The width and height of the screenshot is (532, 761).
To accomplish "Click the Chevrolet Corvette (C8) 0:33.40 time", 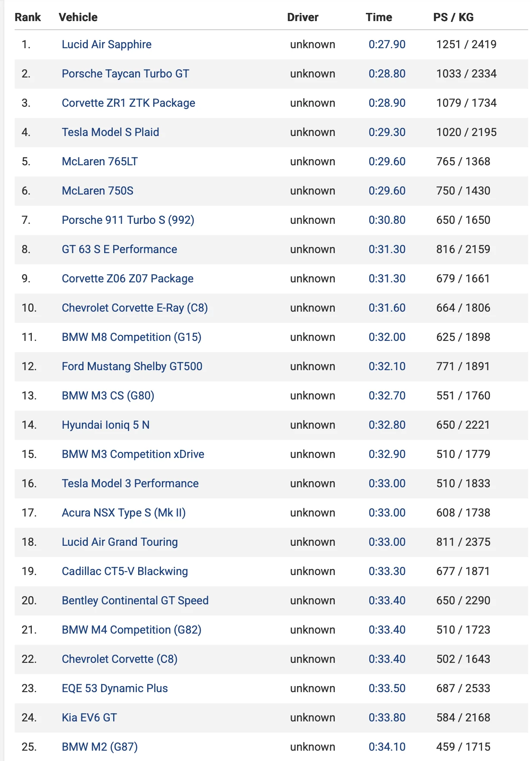I will pyautogui.click(x=387, y=659).
